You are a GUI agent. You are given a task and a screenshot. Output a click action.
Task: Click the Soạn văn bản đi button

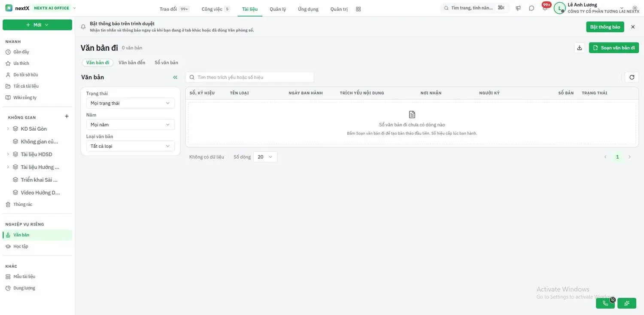[614, 48]
